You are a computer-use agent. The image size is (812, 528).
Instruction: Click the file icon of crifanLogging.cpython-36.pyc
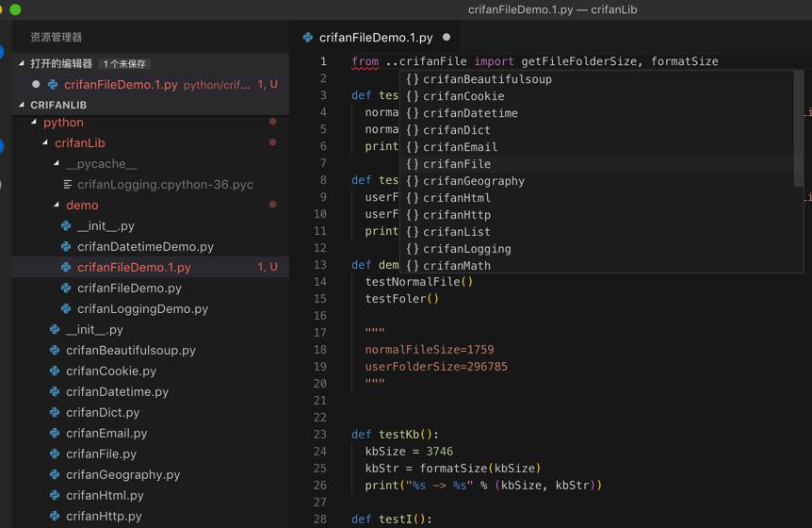67,185
